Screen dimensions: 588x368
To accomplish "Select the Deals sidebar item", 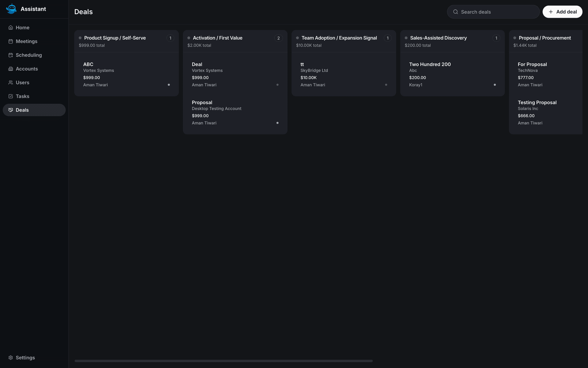I will click(x=34, y=110).
